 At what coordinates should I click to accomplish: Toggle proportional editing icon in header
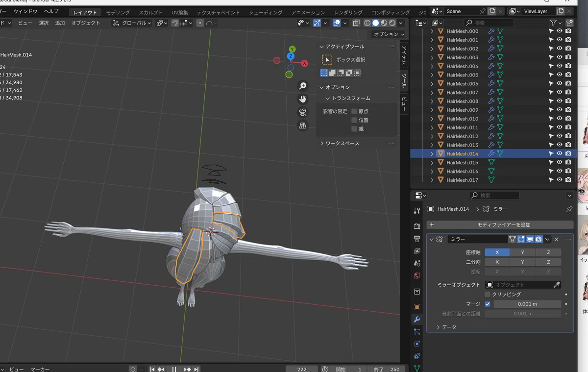tap(200, 23)
